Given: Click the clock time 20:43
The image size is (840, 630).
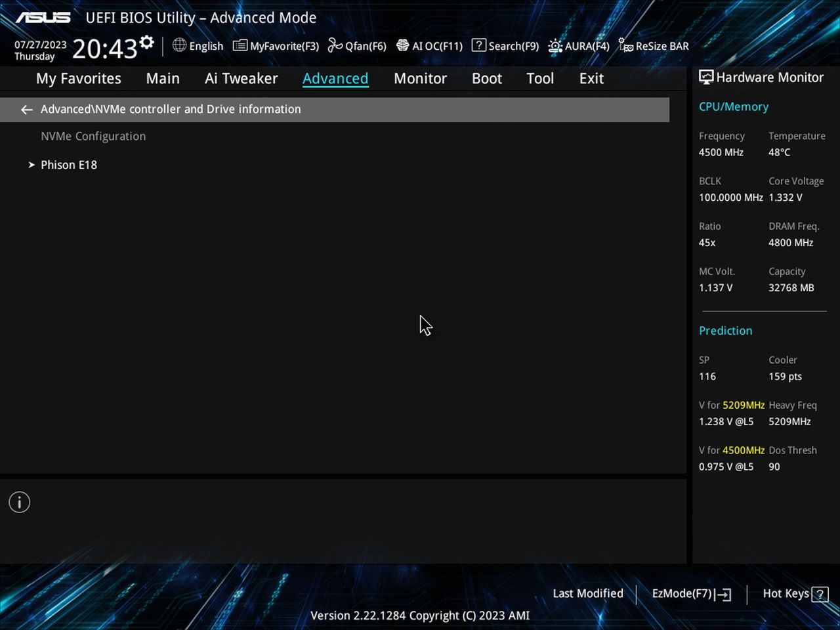Looking at the screenshot, I should pyautogui.click(x=104, y=49).
